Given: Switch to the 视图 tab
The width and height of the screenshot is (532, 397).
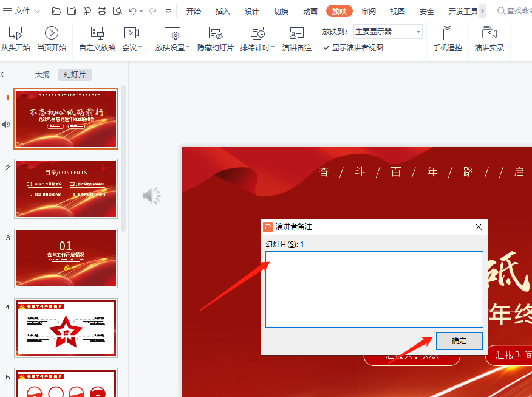Looking at the screenshot, I should click(398, 11).
